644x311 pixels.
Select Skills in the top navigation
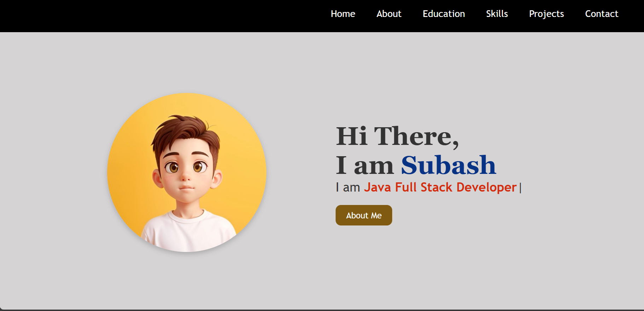[497, 14]
